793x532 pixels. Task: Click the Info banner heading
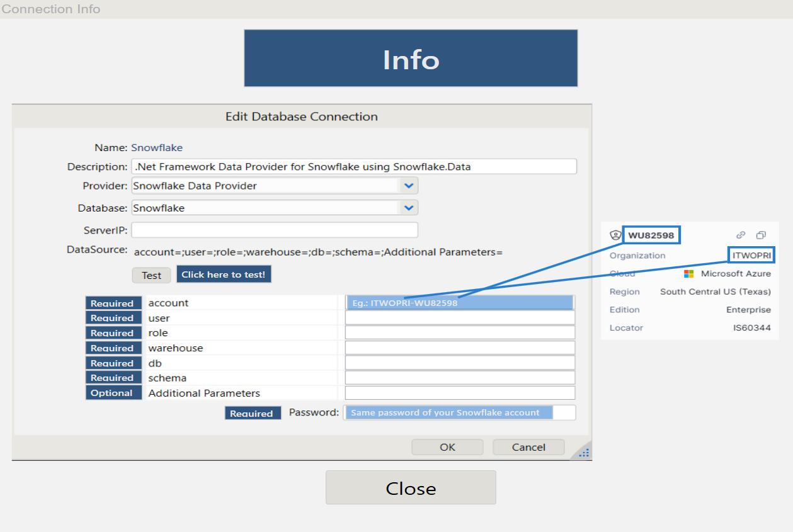(411, 59)
